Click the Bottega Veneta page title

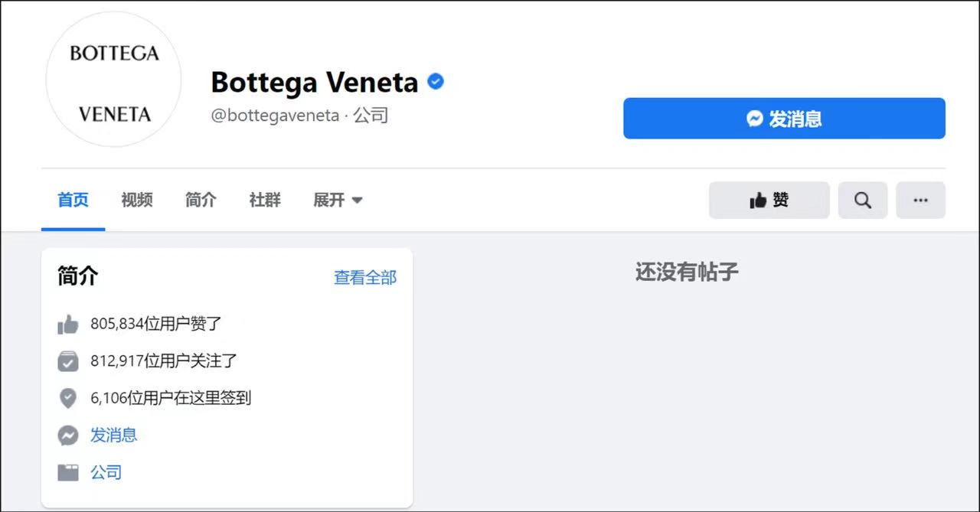(x=315, y=82)
